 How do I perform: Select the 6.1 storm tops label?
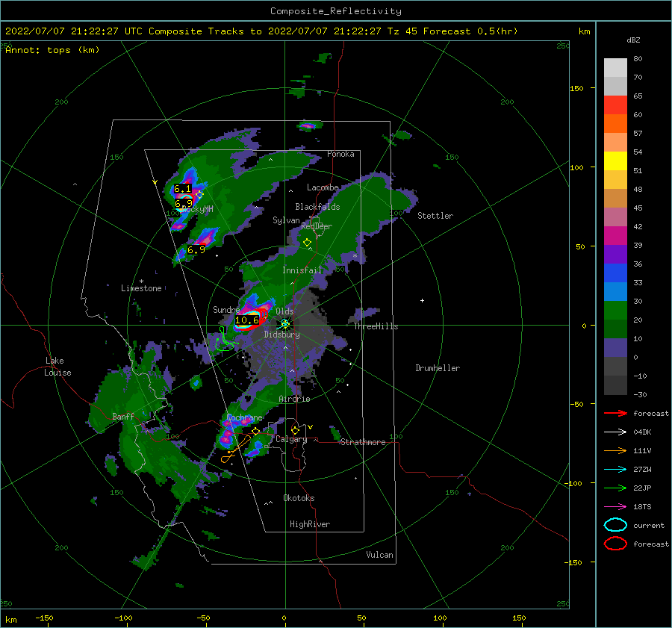183,189
